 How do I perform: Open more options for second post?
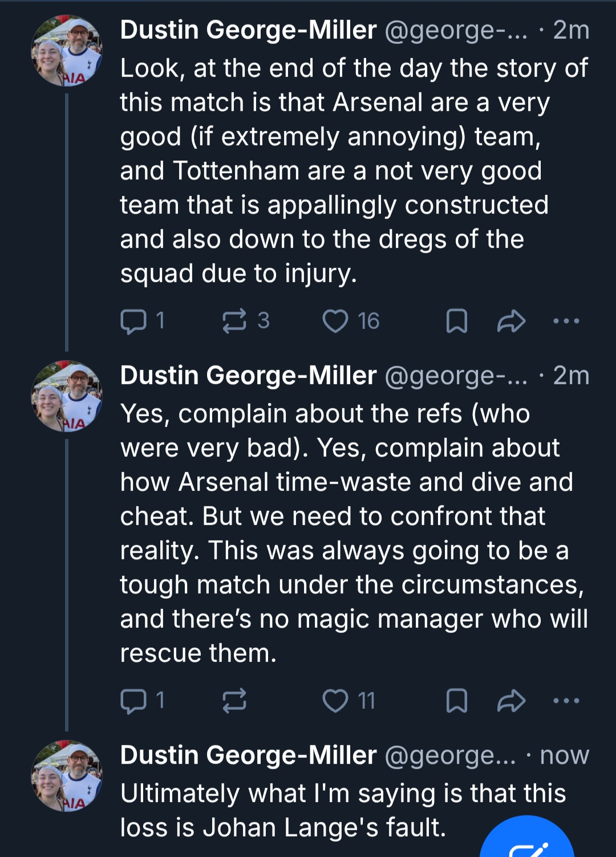coord(566,701)
